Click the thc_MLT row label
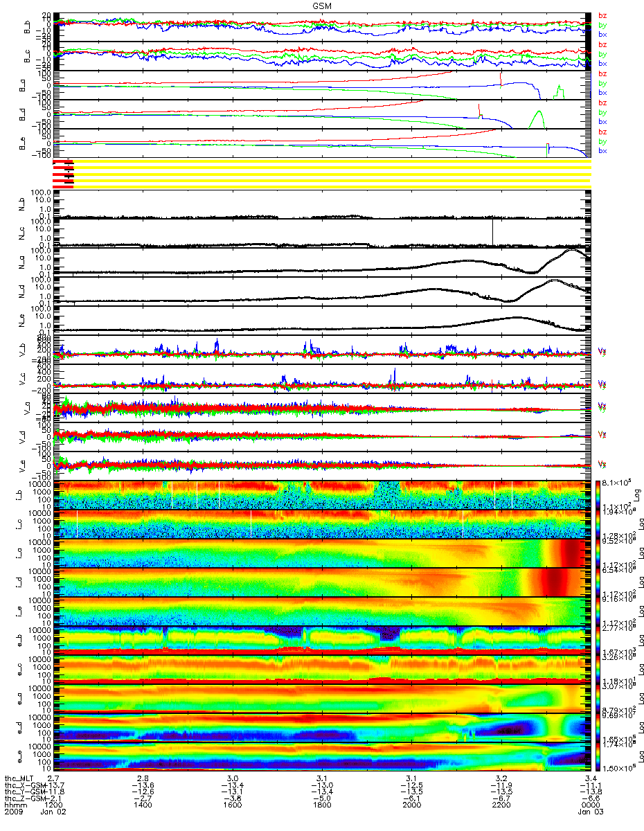This screenshot has width=644, height=831. (20, 779)
